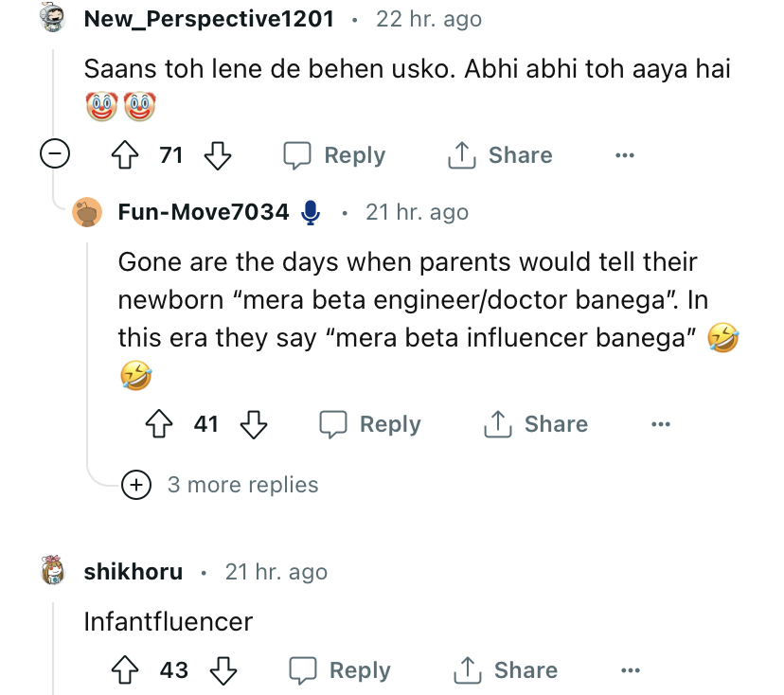Downvote Fun-Move7034's comment
Viewport: 784px width, 695px height.
coord(253,424)
